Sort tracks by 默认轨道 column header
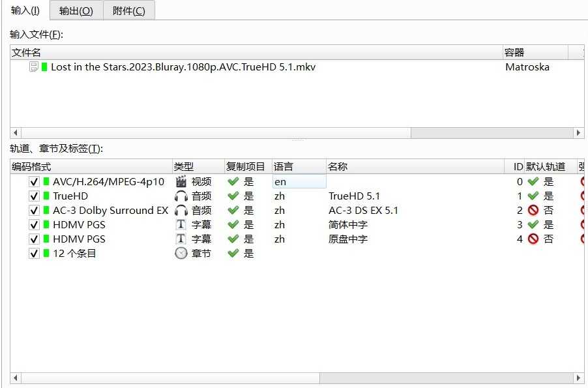This screenshot has width=588, height=388. pyautogui.click(x=550, y=166)
